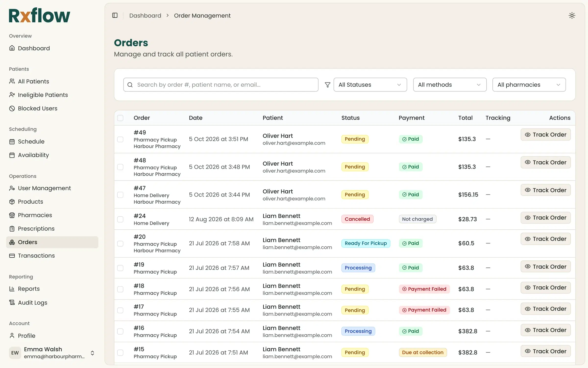Image resolution: width=588 pixels, height=368 pixels.
Task: Select the checkbox for order #47
Action: tap(120, 195)
